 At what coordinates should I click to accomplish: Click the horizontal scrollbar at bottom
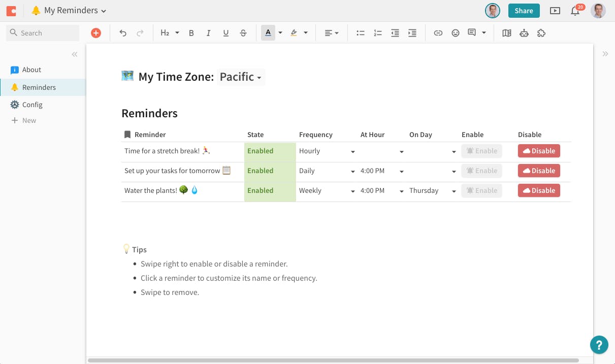pyautogui.click(x=333, y=360)
